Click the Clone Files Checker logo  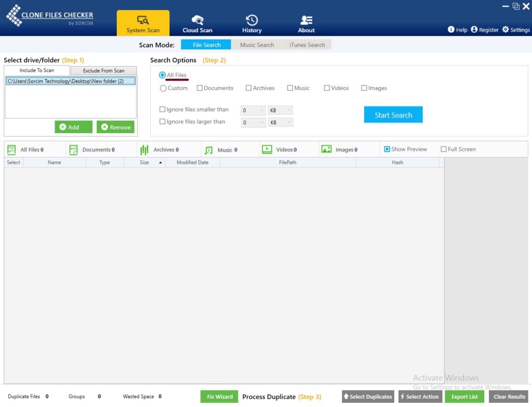(x=49, y=16)
